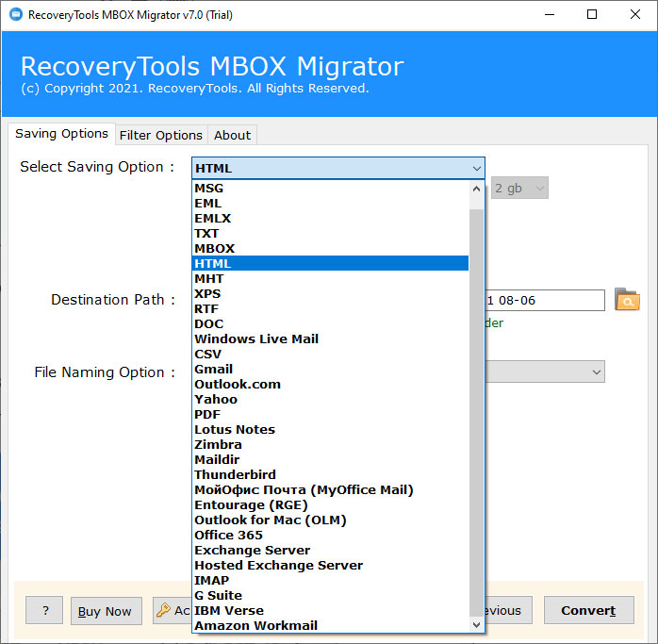The height and width of the screenshot is (644, 658).
Task: Minimize the MBOX Migrator window
Action: click(x=550, y=15)
